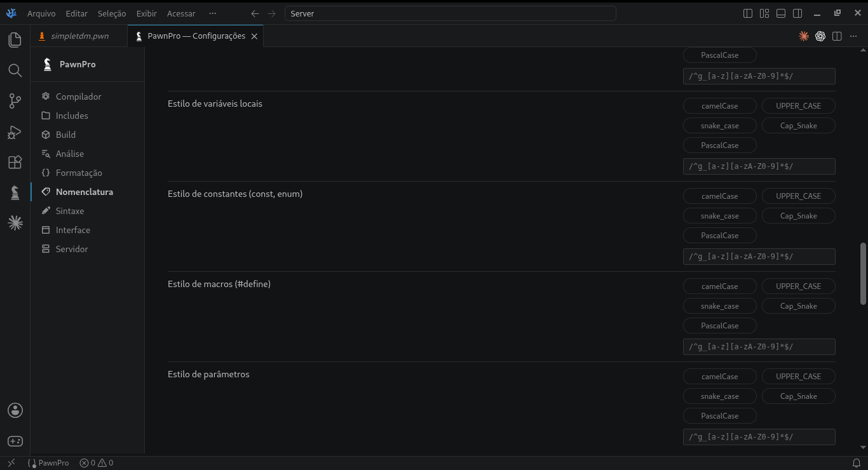Select camelCase for local variables style
868x470 pixels.
719,106
